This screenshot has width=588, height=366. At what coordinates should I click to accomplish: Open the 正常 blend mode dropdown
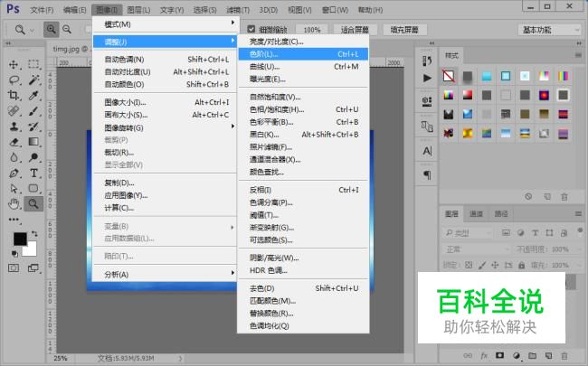(476, 249)
